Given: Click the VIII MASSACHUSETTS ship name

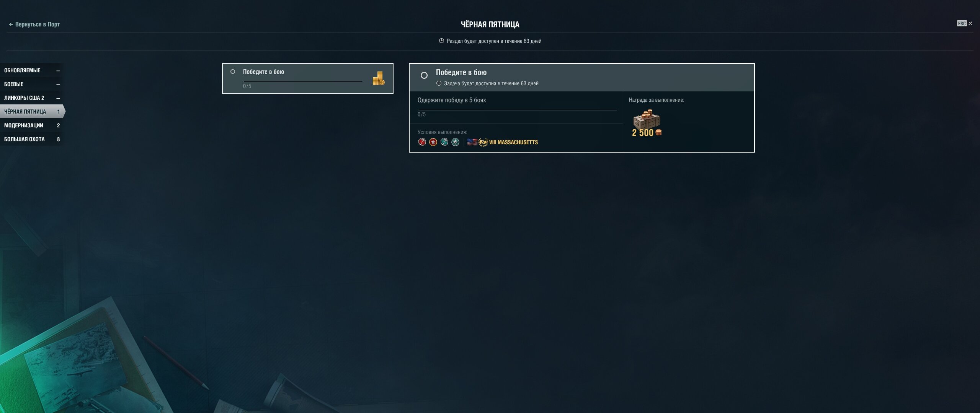Looking at the screenshot, I should [x=513, y=142].
